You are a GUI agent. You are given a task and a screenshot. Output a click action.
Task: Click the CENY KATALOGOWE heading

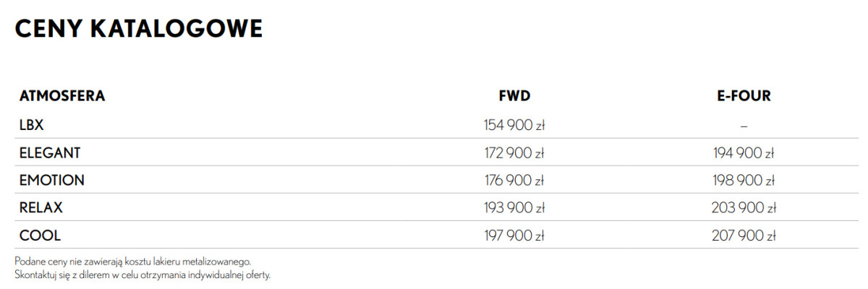coord(138,29)
